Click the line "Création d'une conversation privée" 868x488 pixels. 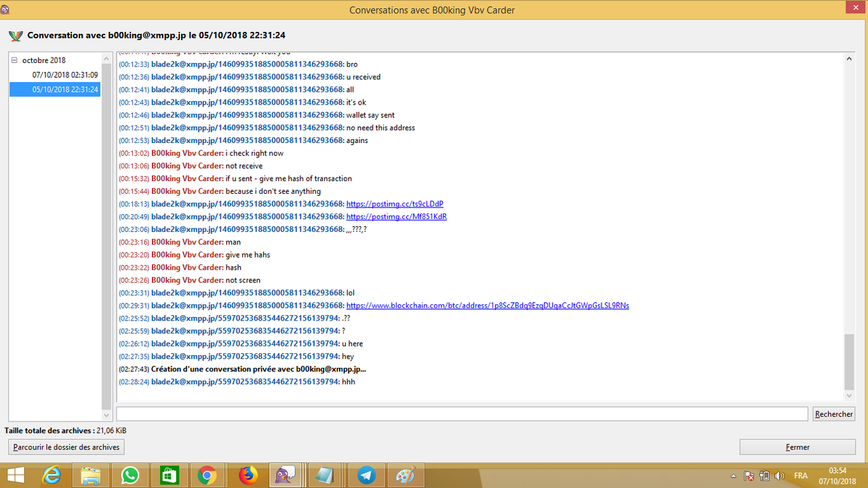[x=258, y=369]
